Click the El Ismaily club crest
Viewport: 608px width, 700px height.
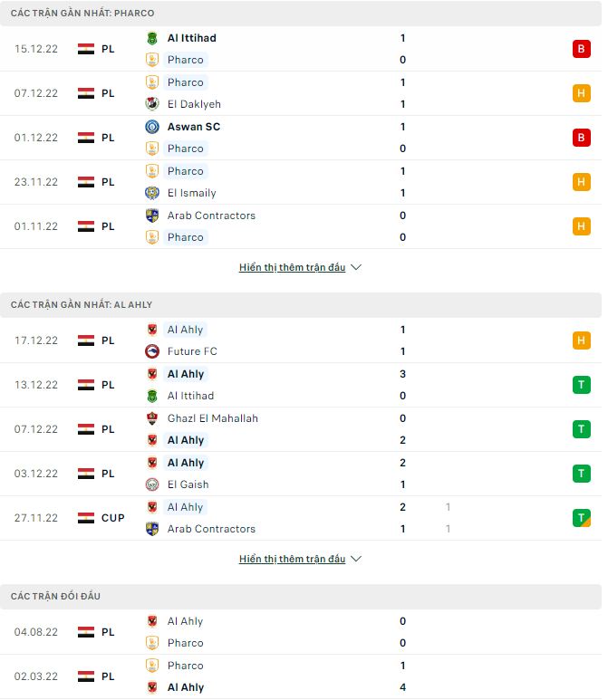[x=152, y=193]
